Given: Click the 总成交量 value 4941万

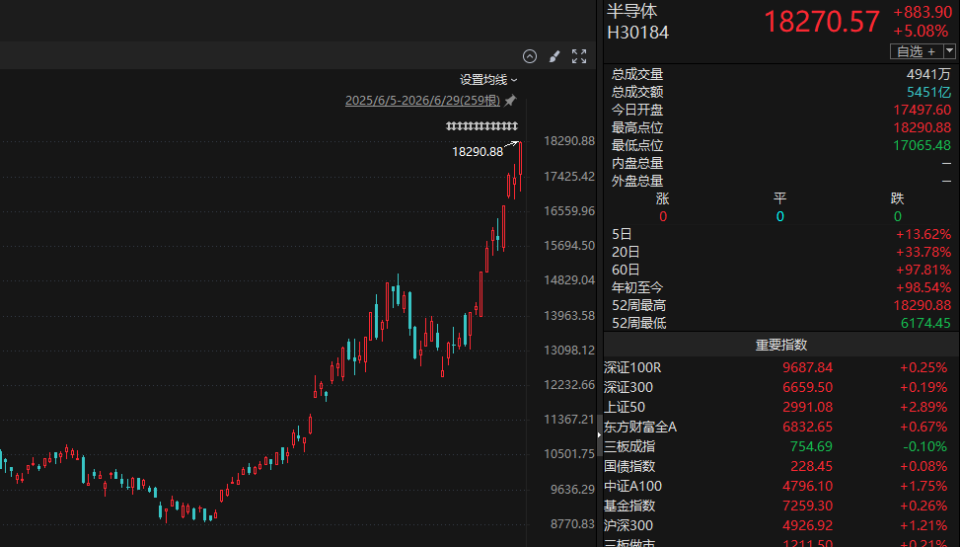Looking at the screenshot, I should coord(929,74).
